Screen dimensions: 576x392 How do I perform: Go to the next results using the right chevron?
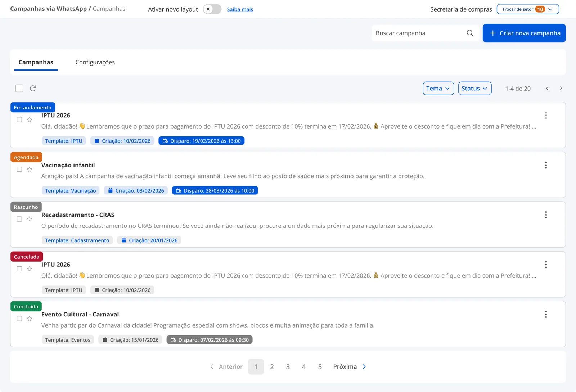[561, 89]
